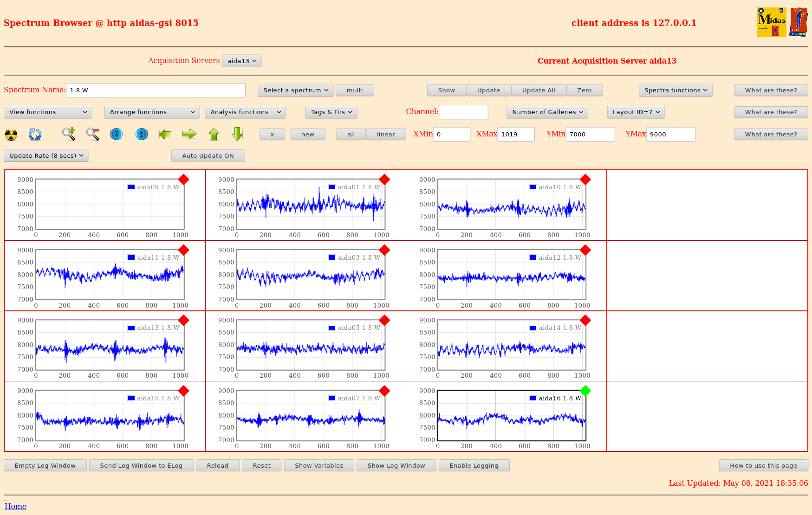Toggle the green diamond on aida16 plot

click(x=585, y=391)
